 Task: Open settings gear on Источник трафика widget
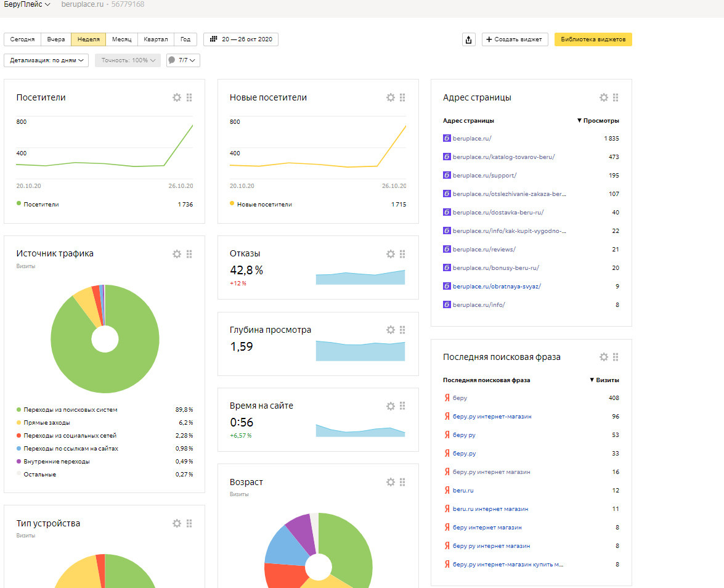[x=177, y=254]
